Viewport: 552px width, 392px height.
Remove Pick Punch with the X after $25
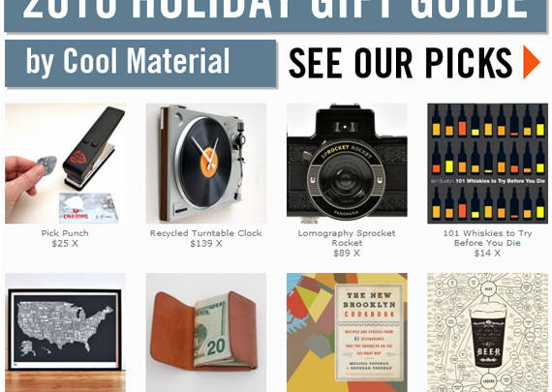point(75,244)
